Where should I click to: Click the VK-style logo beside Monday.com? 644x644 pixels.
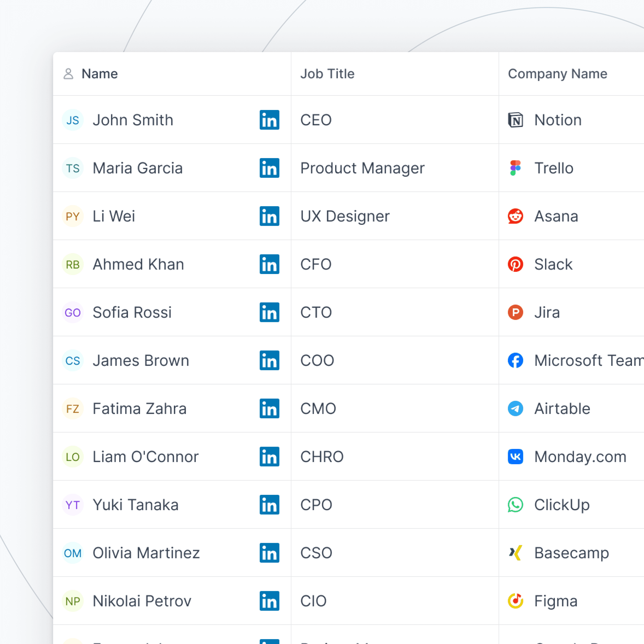(515, 457)
